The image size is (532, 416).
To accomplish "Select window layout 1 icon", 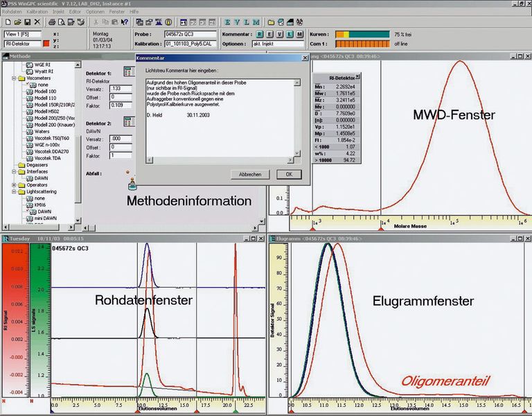I will (183, 22).
